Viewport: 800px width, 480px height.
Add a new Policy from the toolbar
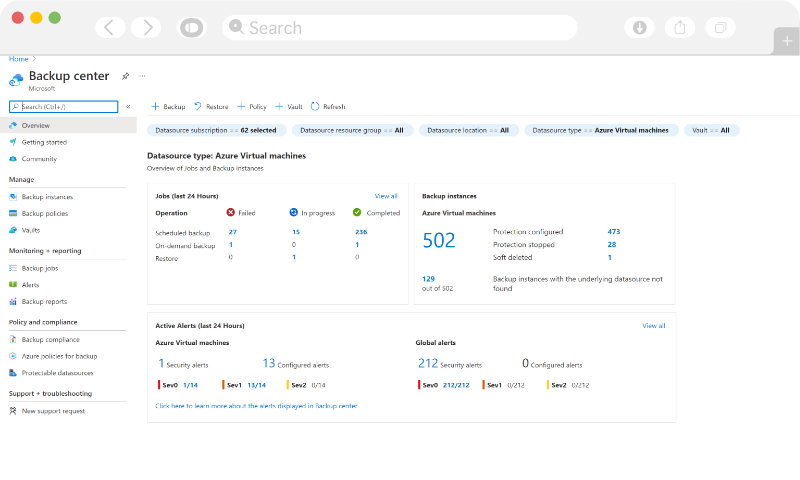[x=251, y=106]
